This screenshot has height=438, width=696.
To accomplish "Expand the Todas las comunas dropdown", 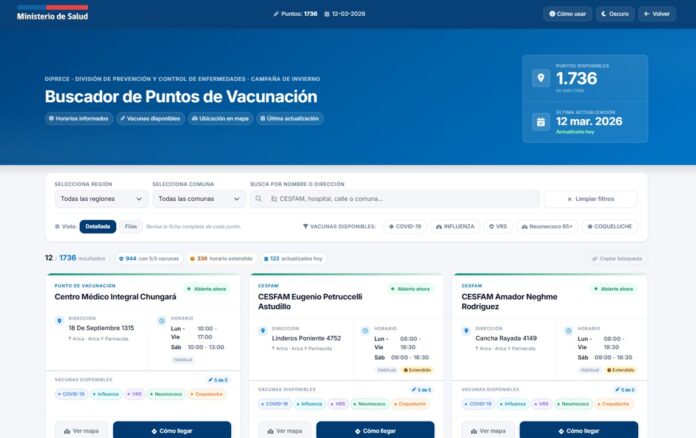I will coord(198,199).
